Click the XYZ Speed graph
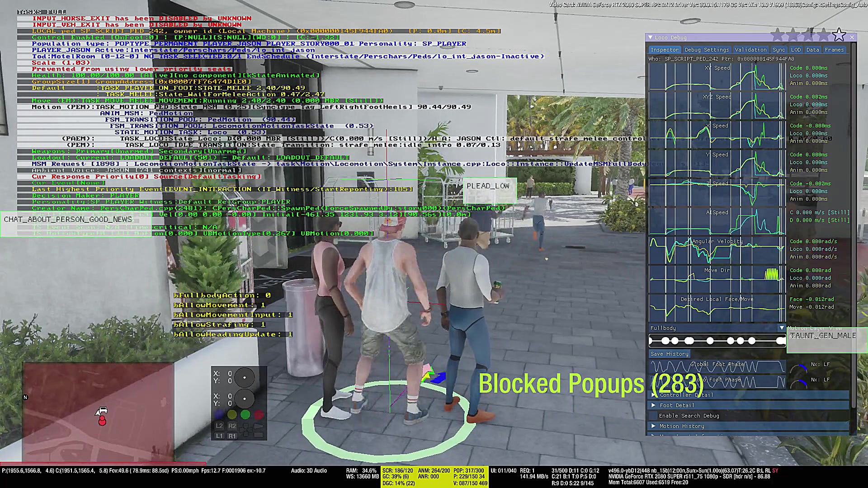 click(717, 106)
